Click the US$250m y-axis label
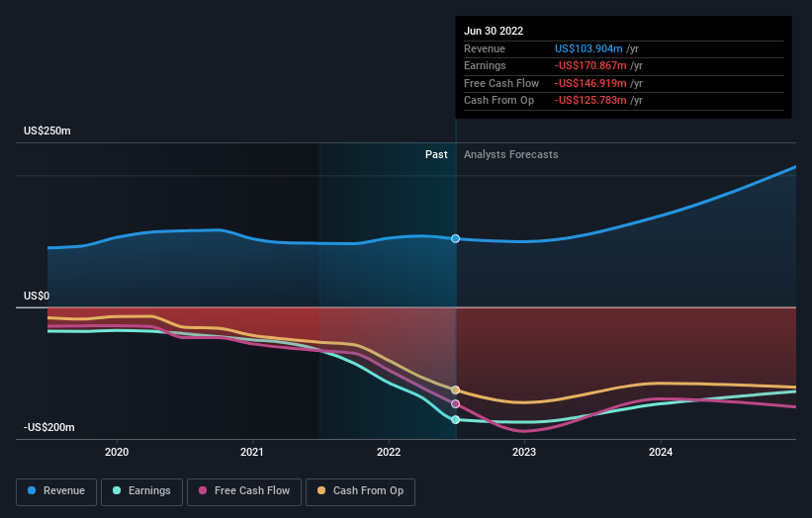 47,130
